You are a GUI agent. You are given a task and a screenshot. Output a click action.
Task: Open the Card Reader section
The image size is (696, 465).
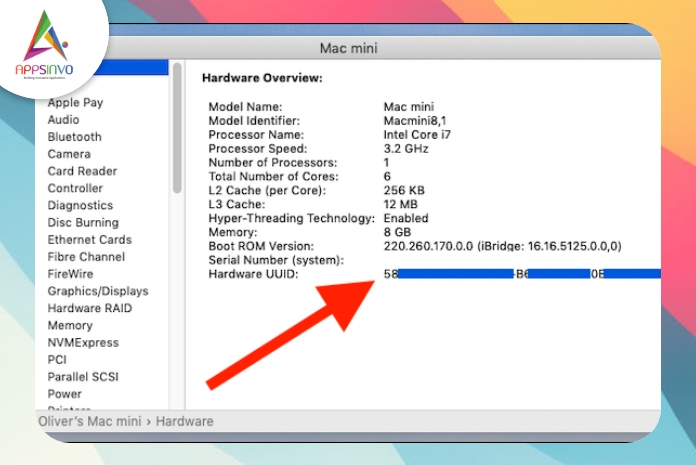click(x=83, y=171)
